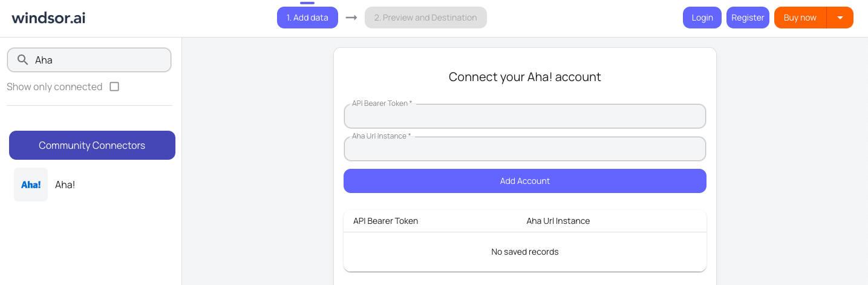Click the windsor.ai logo
Screen dimensions: 868x285
point(48,18)
